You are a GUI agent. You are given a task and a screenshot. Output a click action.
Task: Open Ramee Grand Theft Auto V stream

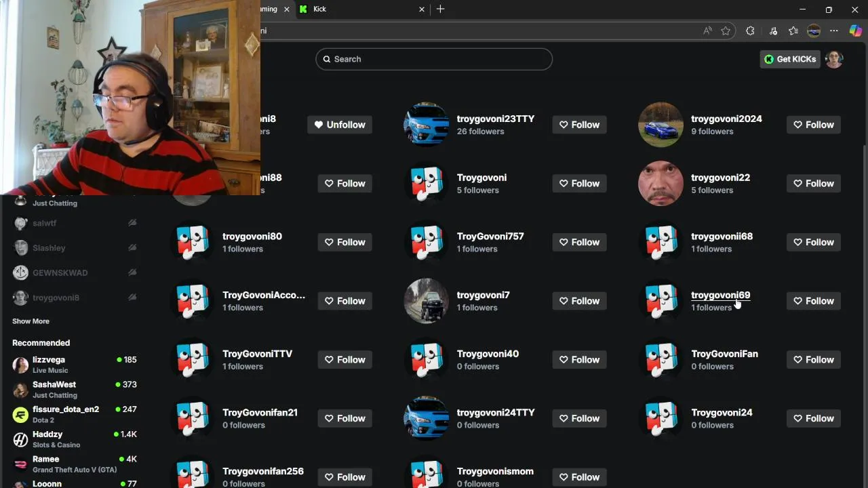[75, 464]
